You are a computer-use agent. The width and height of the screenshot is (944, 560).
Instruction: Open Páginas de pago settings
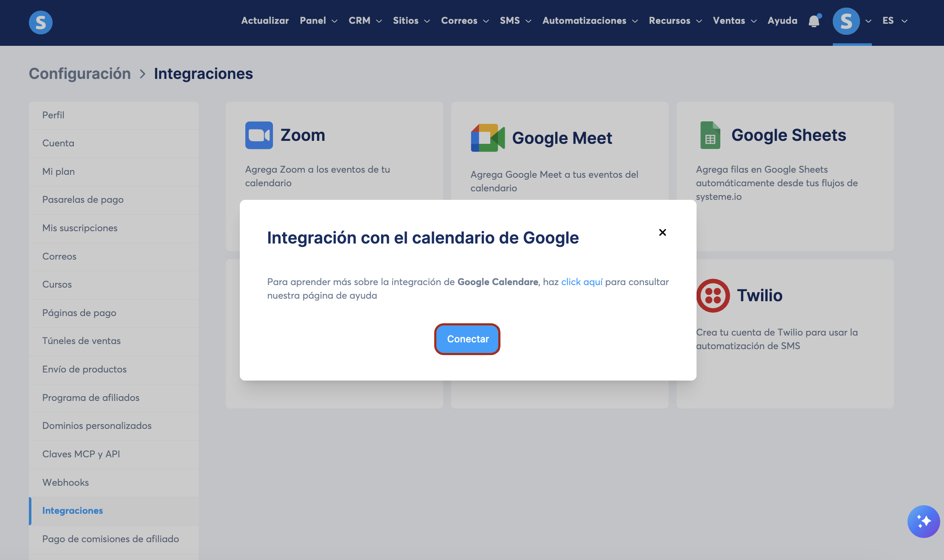coord(114,313)
